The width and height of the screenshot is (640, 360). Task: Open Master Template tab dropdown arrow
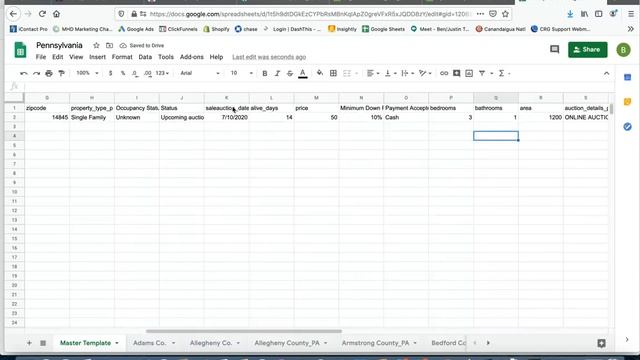[x=117, y=343]
